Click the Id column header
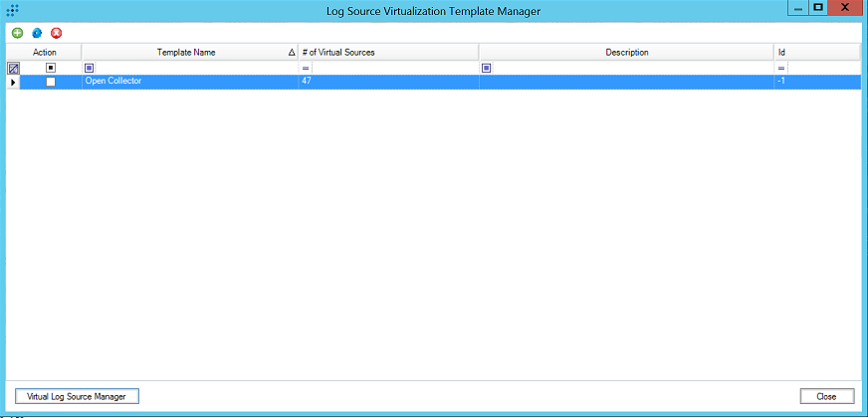The width and height of the screenshot is (868, 418). coord(816,53)
